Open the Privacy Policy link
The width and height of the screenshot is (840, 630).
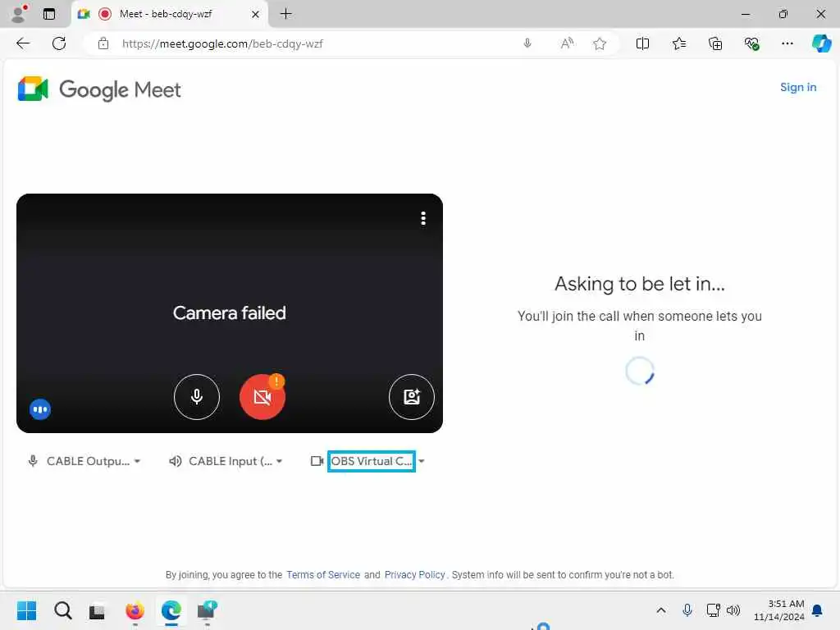click(x=414, y=575)
